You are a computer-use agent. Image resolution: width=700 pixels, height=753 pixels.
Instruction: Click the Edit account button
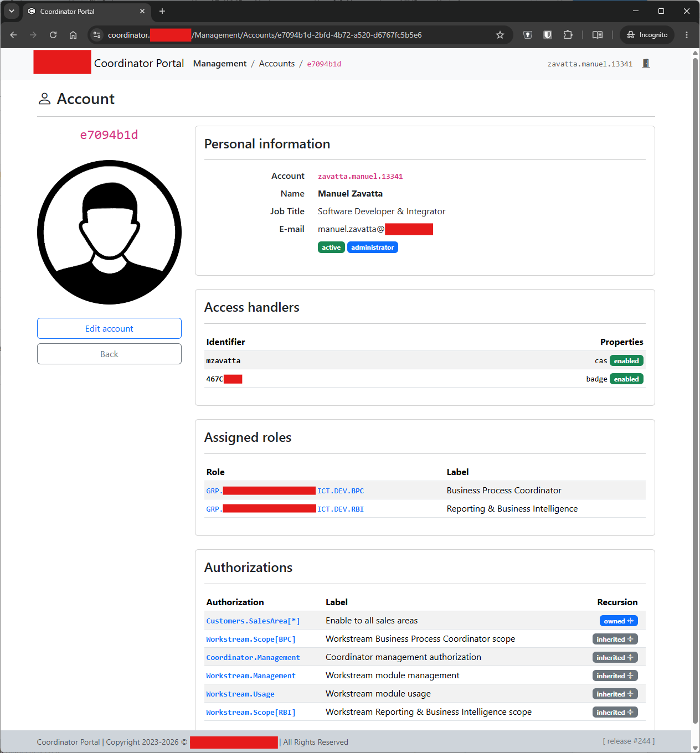pos(109,328)
